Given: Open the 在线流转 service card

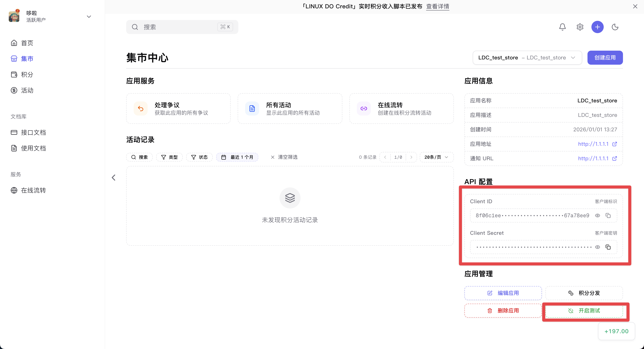Looking at the screenshot, I should (x=401, y=109).
